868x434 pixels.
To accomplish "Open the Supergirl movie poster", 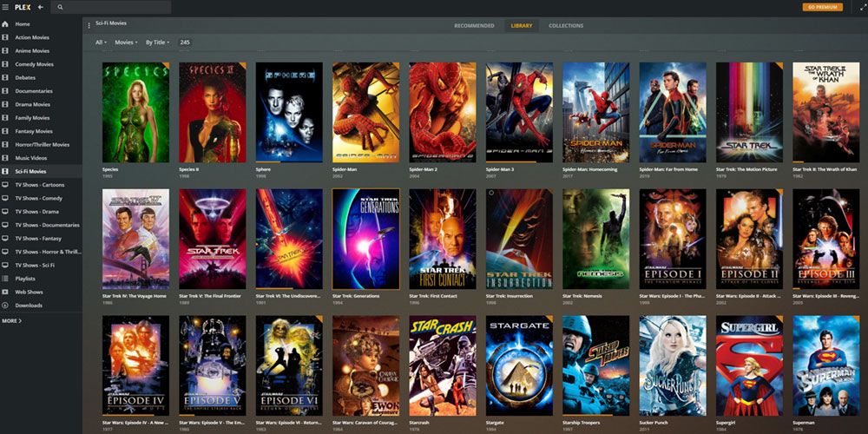I will click(749, 365).
